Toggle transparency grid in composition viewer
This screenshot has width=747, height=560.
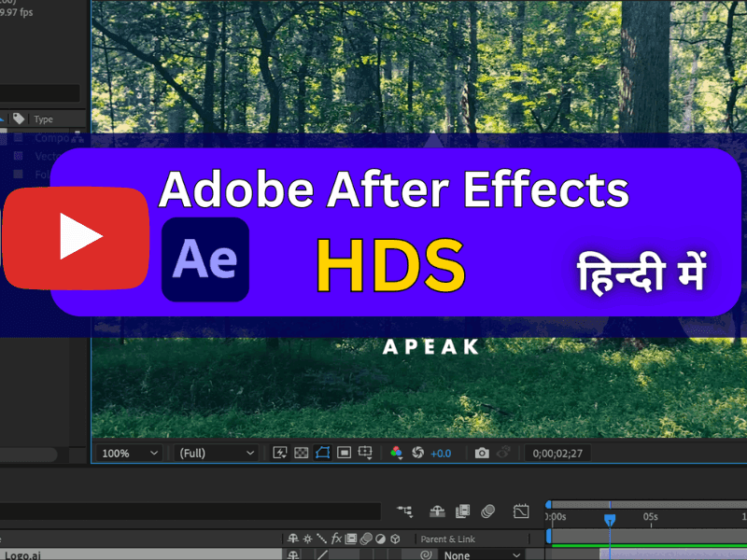pos(301,453)
